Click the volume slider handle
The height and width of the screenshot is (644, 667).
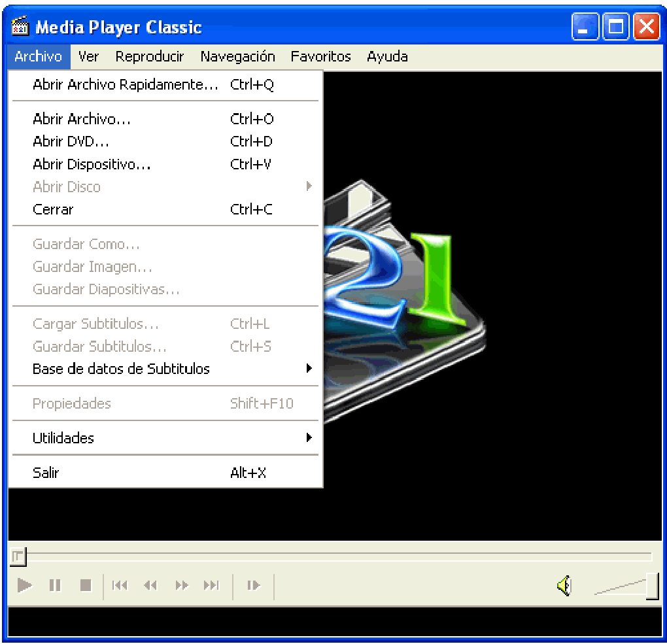652,586
